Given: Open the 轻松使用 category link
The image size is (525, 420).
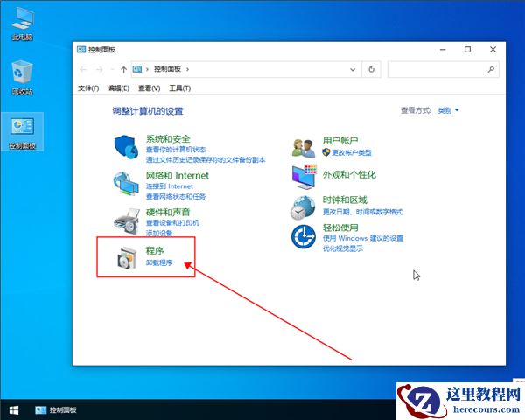Looking at the screenshot, I should (340, 227).
